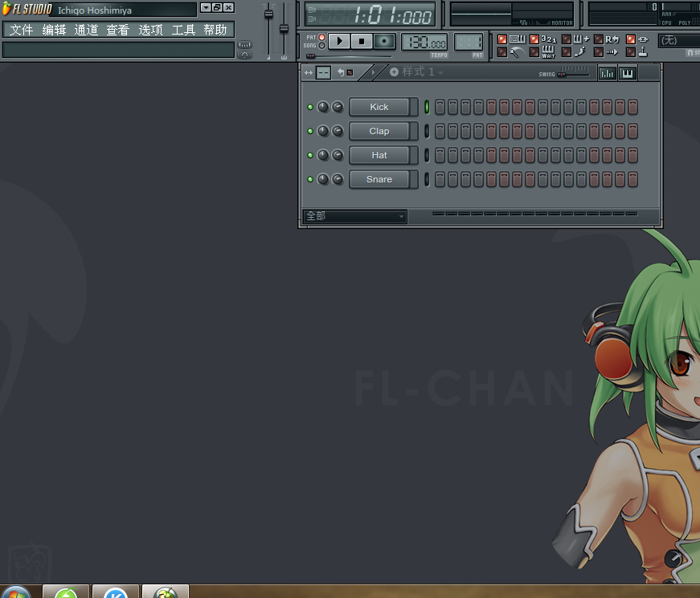
Task: Select the Clap channel selector light
Action: (427, 131)
